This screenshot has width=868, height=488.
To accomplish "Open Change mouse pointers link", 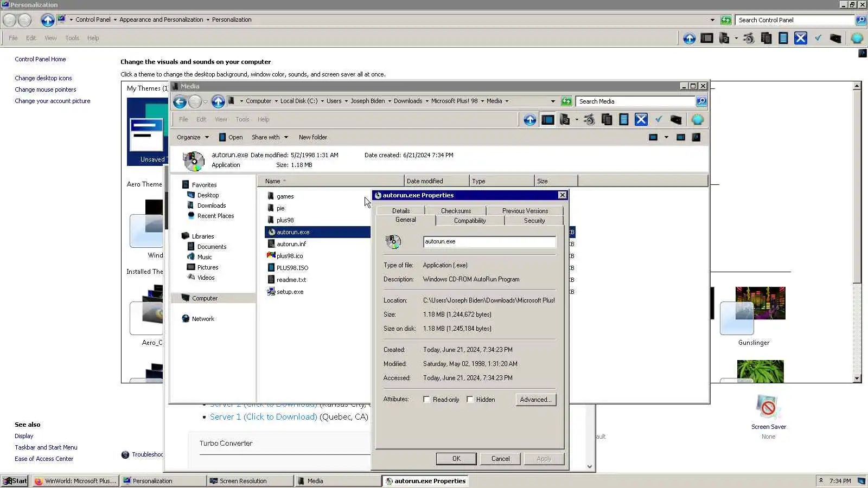I will [x=46, y=89].
